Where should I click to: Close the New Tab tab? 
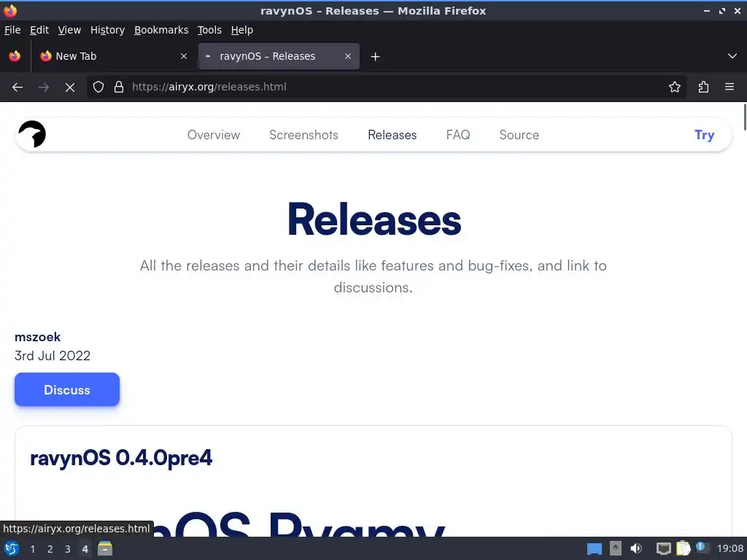(x=184, y=56)
